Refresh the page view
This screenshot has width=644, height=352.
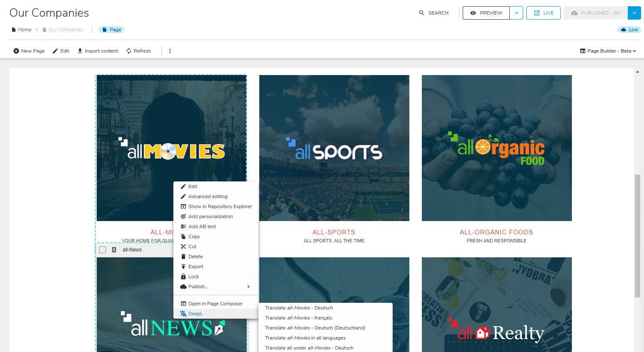pyautogui.click(x=138, y=51)
